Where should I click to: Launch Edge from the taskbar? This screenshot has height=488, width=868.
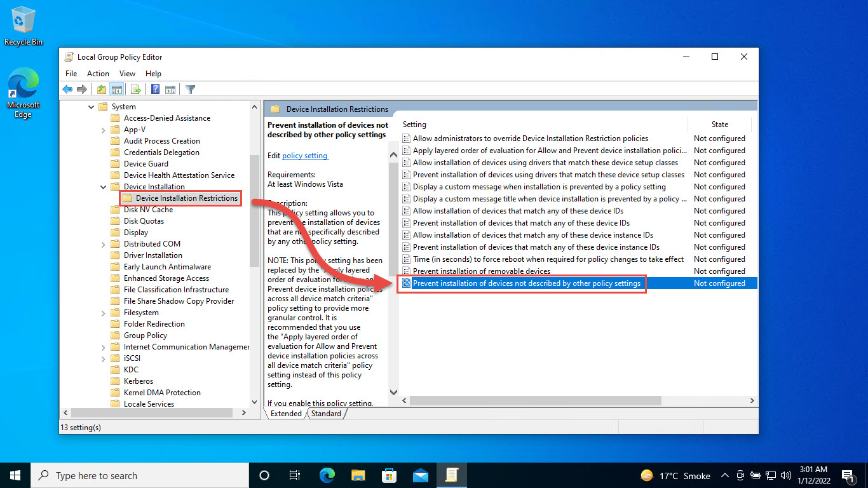coord(327,475)
